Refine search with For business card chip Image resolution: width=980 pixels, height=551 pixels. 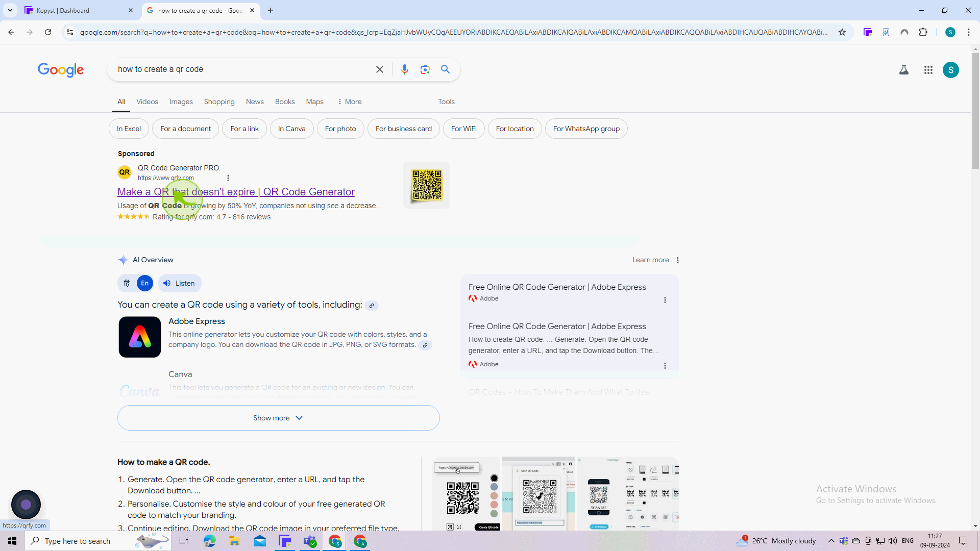pyautogui.click(x=404, y=129)
